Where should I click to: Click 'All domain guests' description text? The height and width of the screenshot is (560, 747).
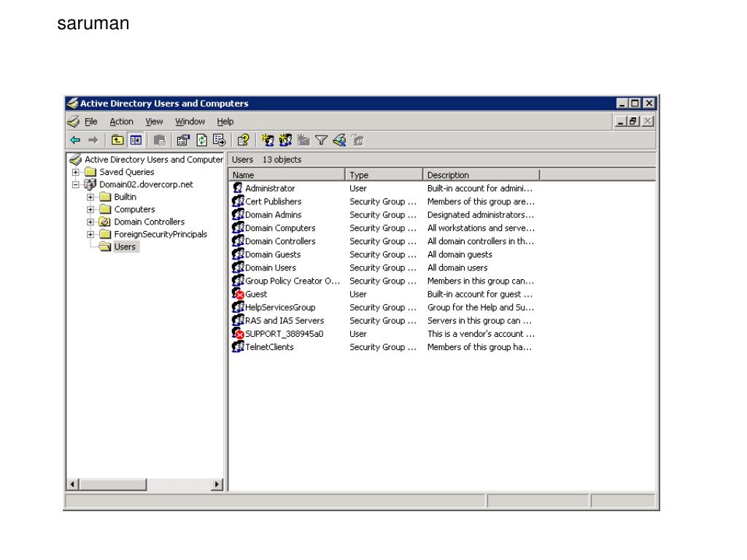point(460,254)
